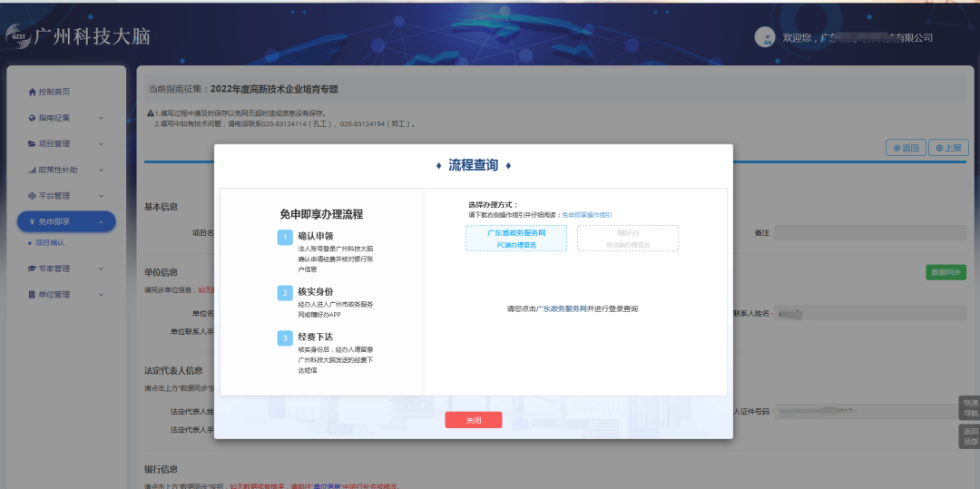Viewport: 980px width, 489px height.
Task: Expand the 项目管理 chevron
Action: pyautogui.click(x=101, y=143)
